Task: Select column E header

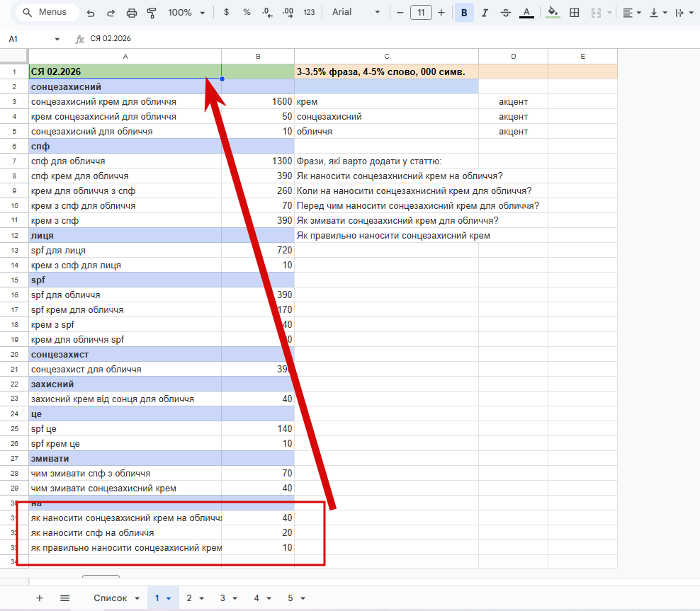Action: tap(582, 56)
